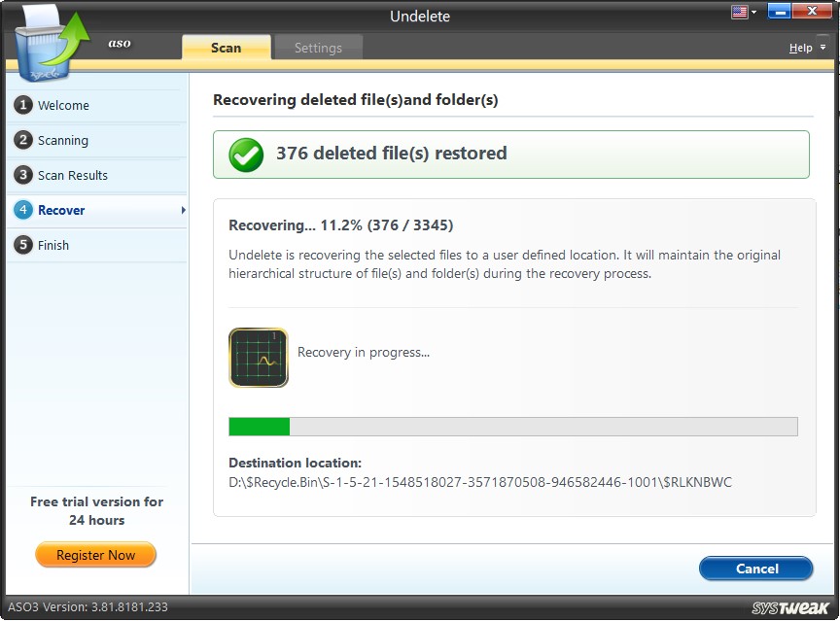Select the Welcome step circle icon
Screen dimensions: 840x621
pos(21,106)
